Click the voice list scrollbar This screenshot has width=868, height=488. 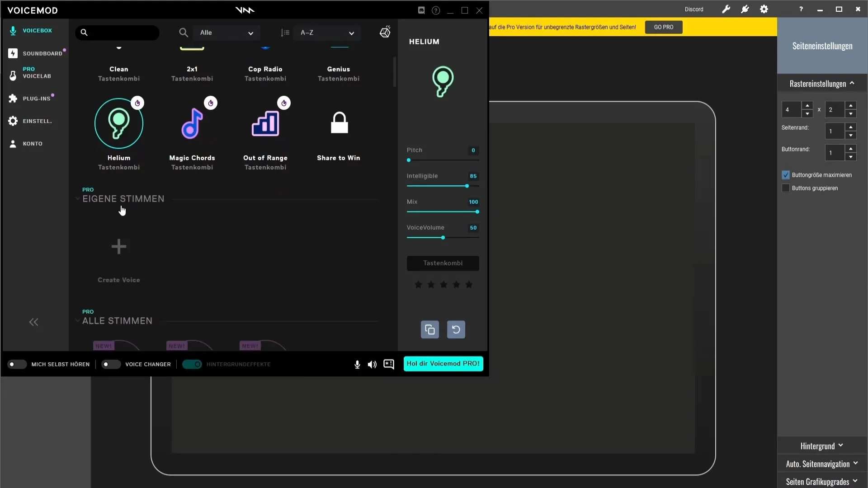395,71
